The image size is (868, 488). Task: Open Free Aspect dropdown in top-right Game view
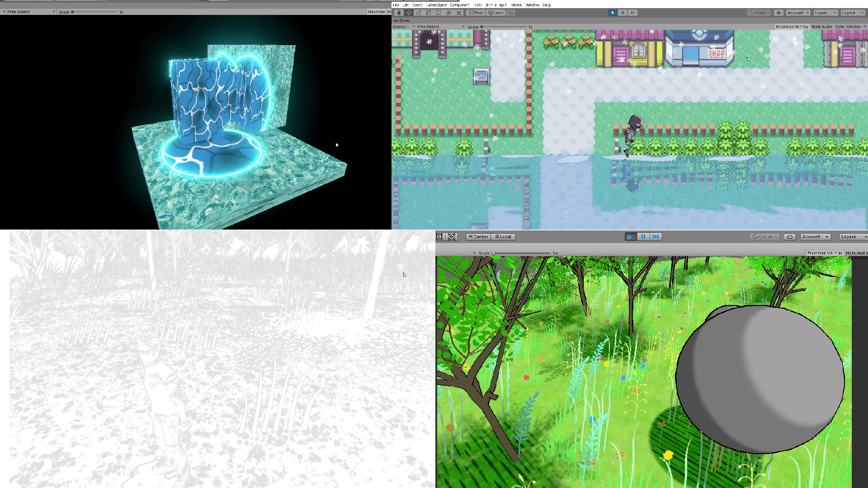click(x=440, y=27)
